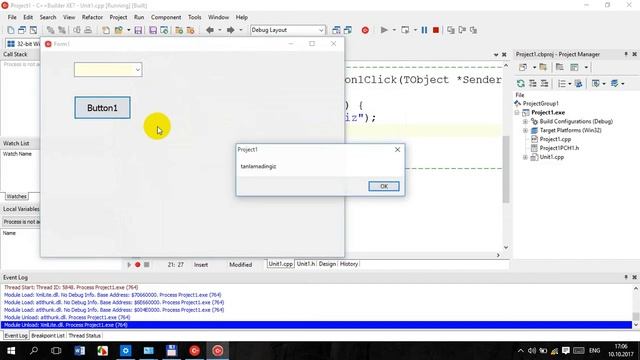The width and height of the screenshot is (640, 360).
Task: Pause the running program
Action: coord(424,30)
